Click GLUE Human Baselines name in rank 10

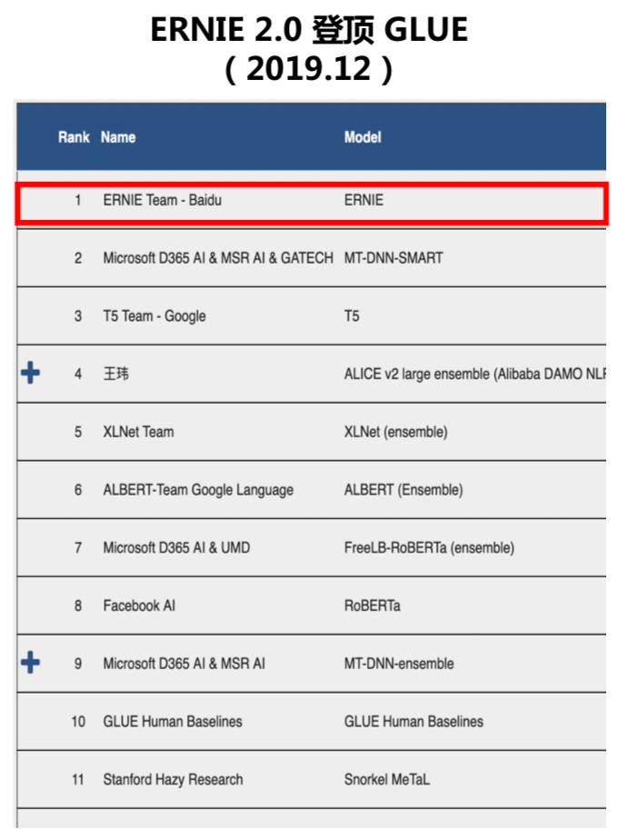[173, 722]
